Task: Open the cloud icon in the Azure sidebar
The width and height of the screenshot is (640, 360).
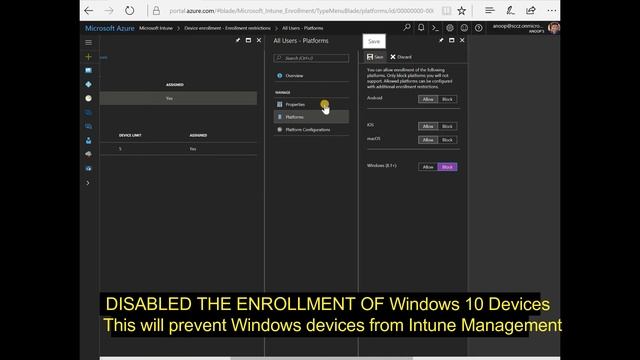Action: (88, 154)
